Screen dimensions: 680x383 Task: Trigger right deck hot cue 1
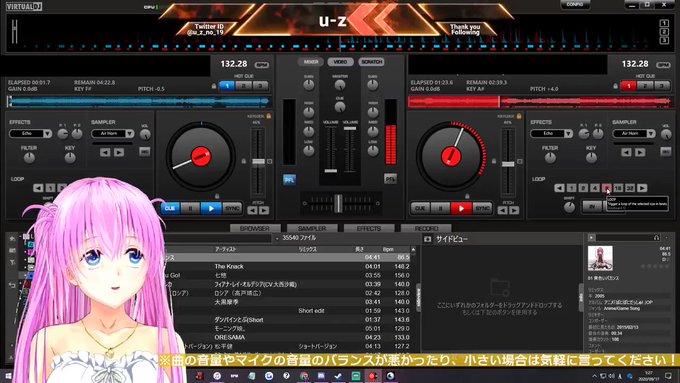(x=629, y=86)
